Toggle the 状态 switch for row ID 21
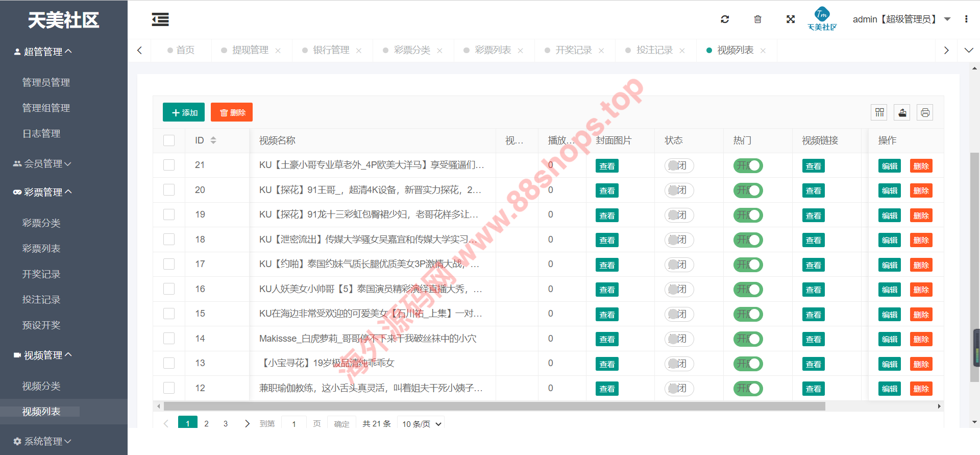This screenshot has height=455, width=980. pyautogui.click(x=679, y=165)
